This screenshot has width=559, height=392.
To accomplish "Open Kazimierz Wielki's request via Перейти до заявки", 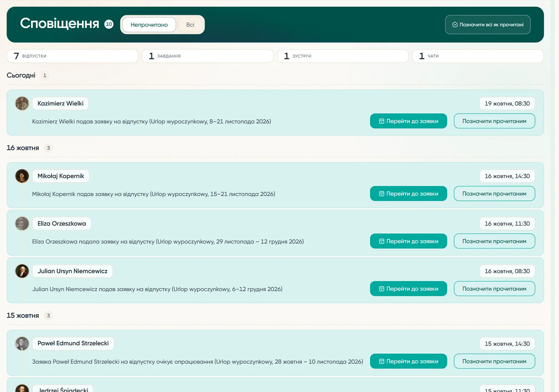I will tap(408, 121).
